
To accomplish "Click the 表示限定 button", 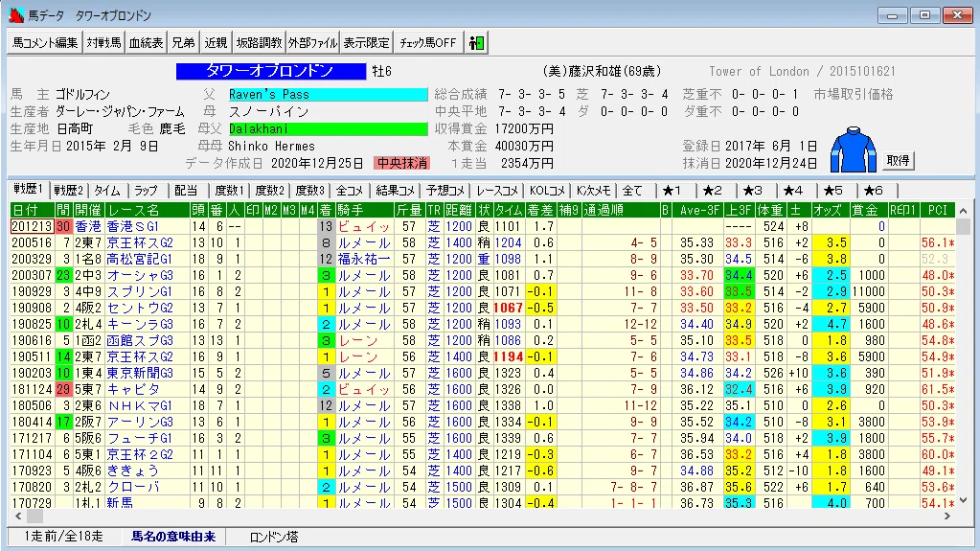I will tap(366, 43).
